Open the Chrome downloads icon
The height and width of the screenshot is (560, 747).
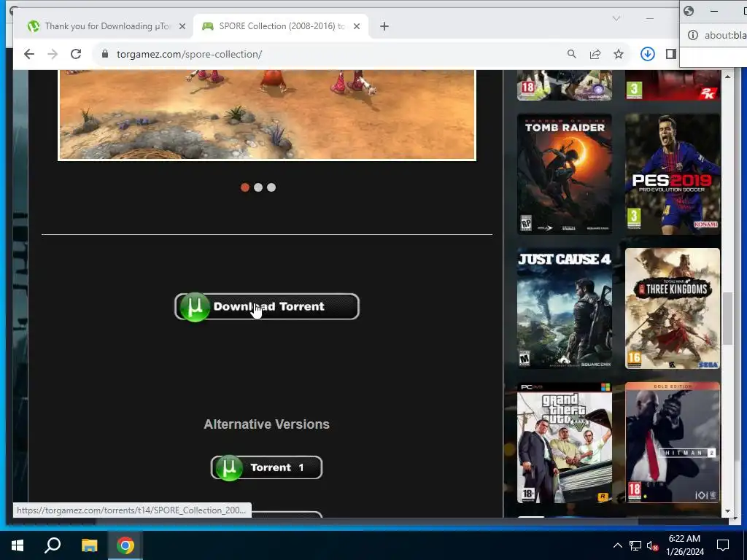click(648, 54)
